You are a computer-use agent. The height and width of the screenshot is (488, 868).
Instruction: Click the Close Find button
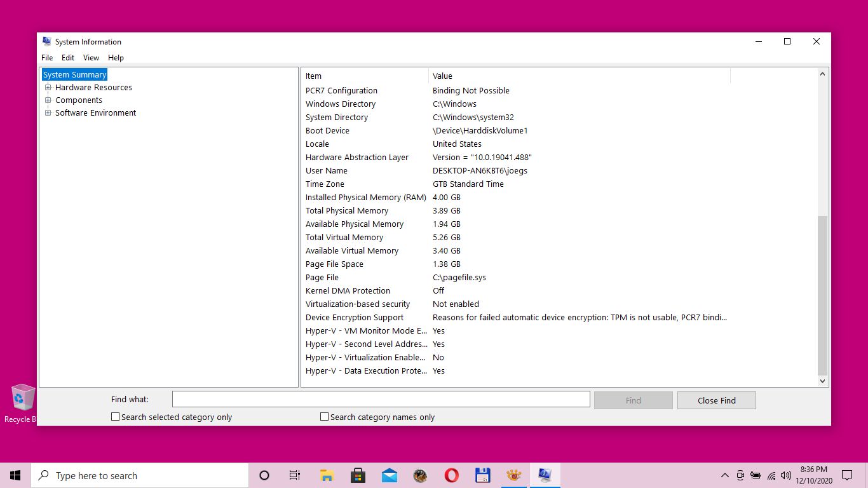(716, 400)
